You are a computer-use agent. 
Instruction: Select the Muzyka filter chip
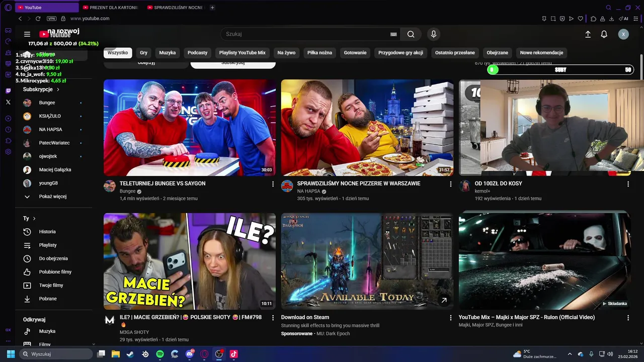coord(168,53)
